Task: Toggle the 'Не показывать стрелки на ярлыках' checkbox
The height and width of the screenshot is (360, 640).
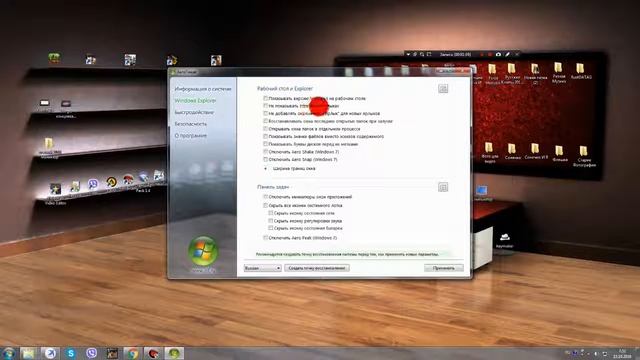Action: tap(266, 106)
